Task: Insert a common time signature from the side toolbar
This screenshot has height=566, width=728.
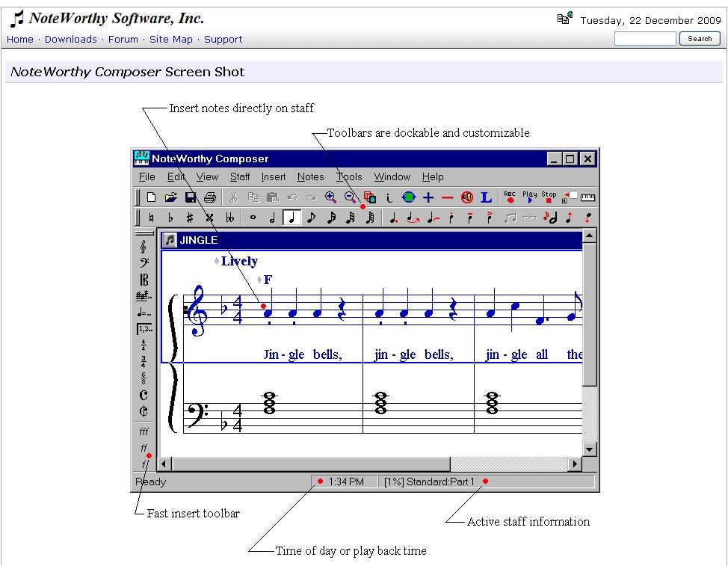Action: coord(144,395)
